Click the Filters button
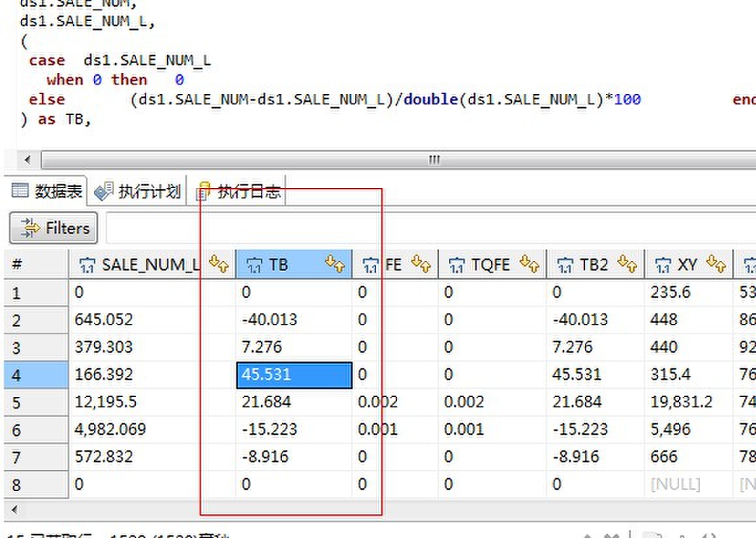756x538 pixels. [x=53, y=228]
